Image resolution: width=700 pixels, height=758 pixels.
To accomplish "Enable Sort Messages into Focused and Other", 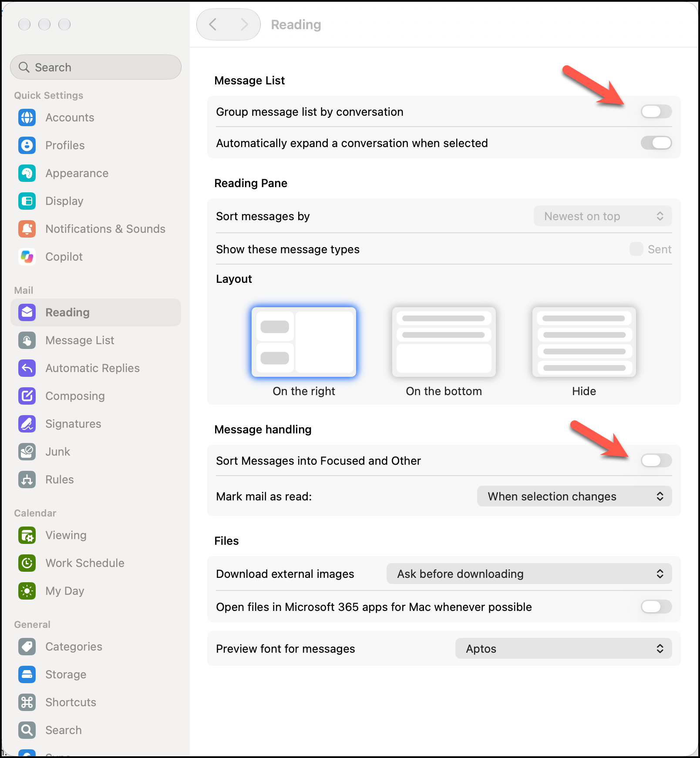I will tap(656, 461).
